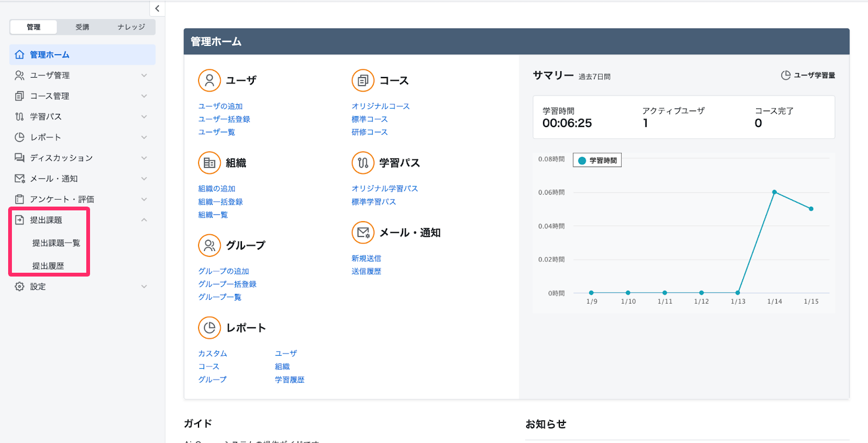Collapse the sidebar with the left chevron icon
The image size is (868, 443).
[x=157, y=8]
